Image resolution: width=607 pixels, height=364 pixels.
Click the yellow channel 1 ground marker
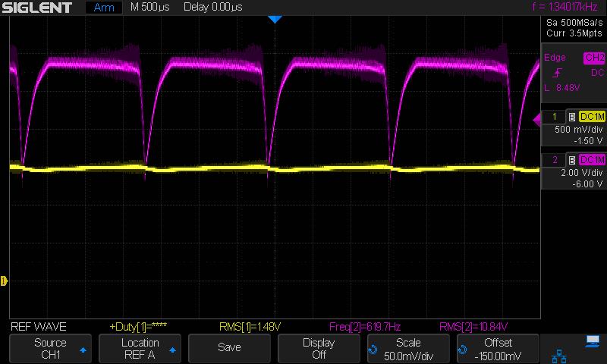[4, 281]
